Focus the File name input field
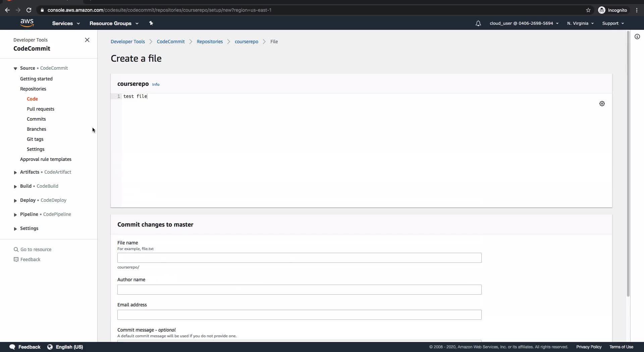The image size is (644, 352). click(x=299, y=258)
